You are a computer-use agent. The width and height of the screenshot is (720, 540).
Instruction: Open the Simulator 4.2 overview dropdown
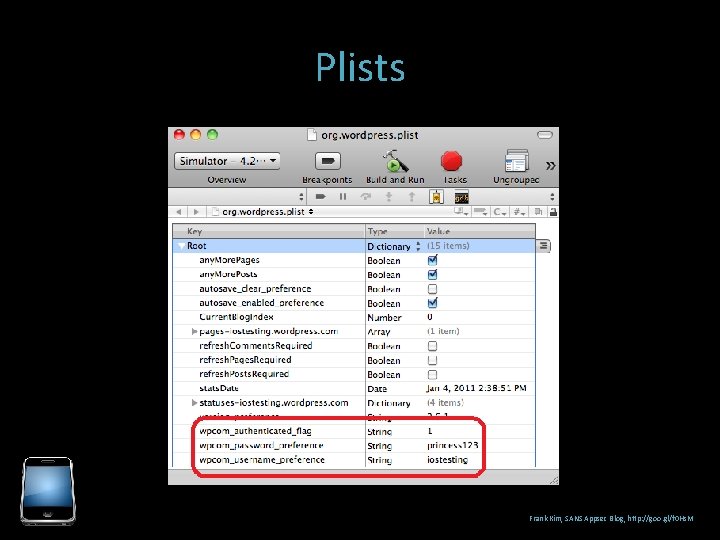pyautogui.click(x=227, y=161)
